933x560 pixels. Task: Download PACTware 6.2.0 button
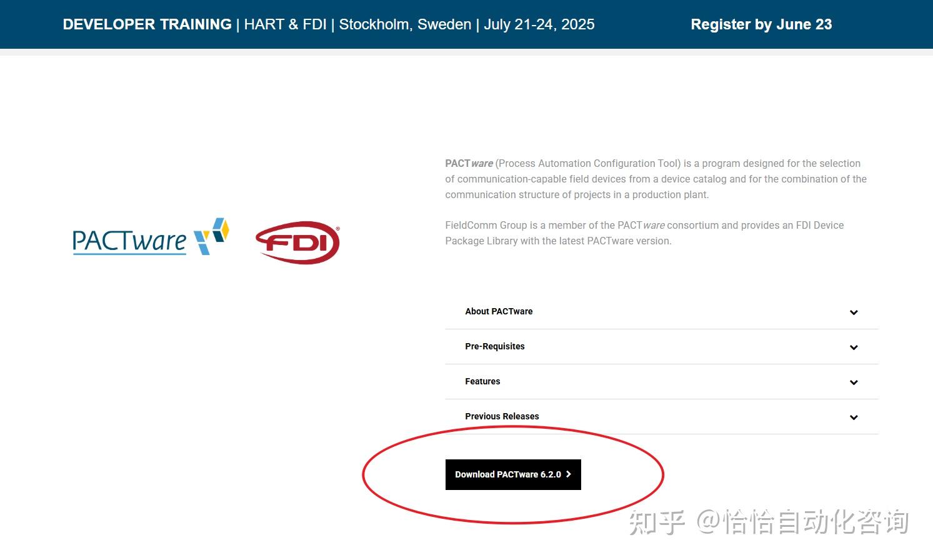pos(513,474)
